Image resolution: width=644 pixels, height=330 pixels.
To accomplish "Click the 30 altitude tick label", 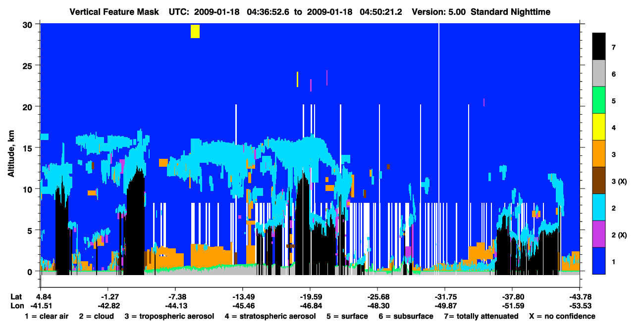I will (29, 24).
